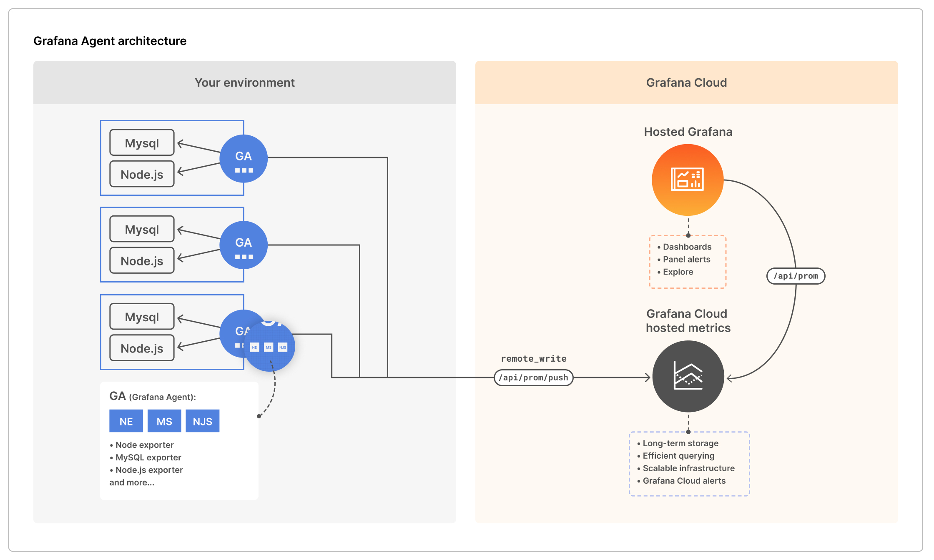
Task: Select the Mysql box in the third host
Action: [142, 317]
